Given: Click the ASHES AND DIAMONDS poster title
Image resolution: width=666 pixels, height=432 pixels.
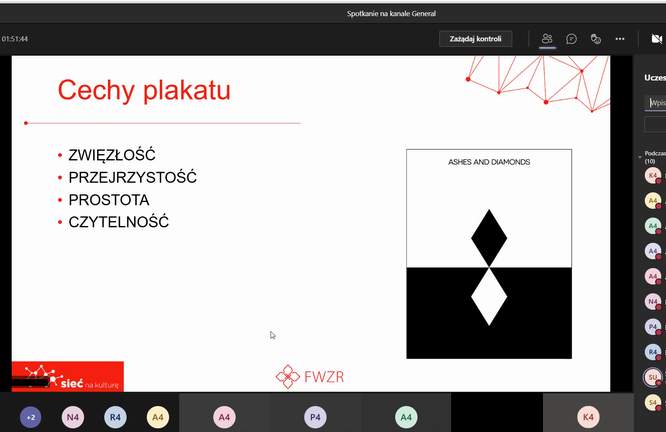Looking at the screenshot, I should pos(489,162).
